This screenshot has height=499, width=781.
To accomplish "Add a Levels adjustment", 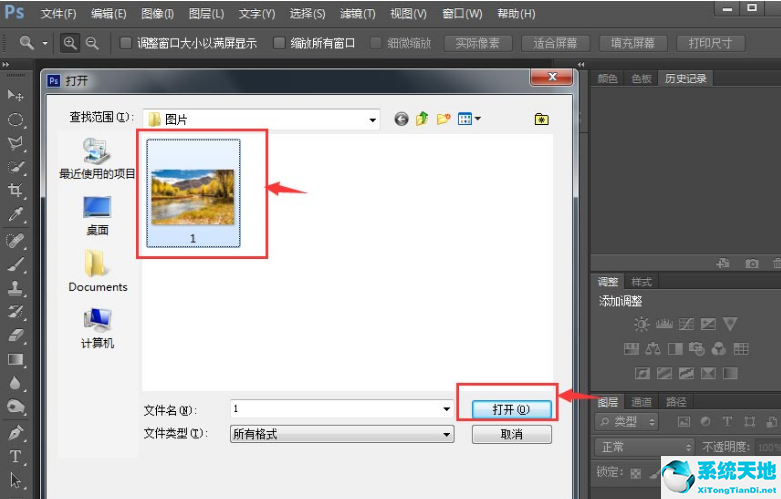I will click(x=664, y=324).
